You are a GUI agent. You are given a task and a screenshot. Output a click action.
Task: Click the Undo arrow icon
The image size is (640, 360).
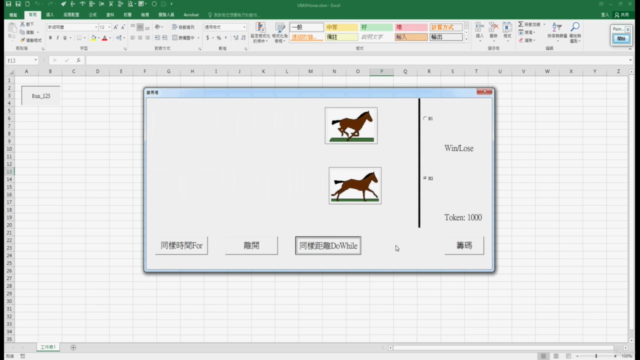coord(37,4)
